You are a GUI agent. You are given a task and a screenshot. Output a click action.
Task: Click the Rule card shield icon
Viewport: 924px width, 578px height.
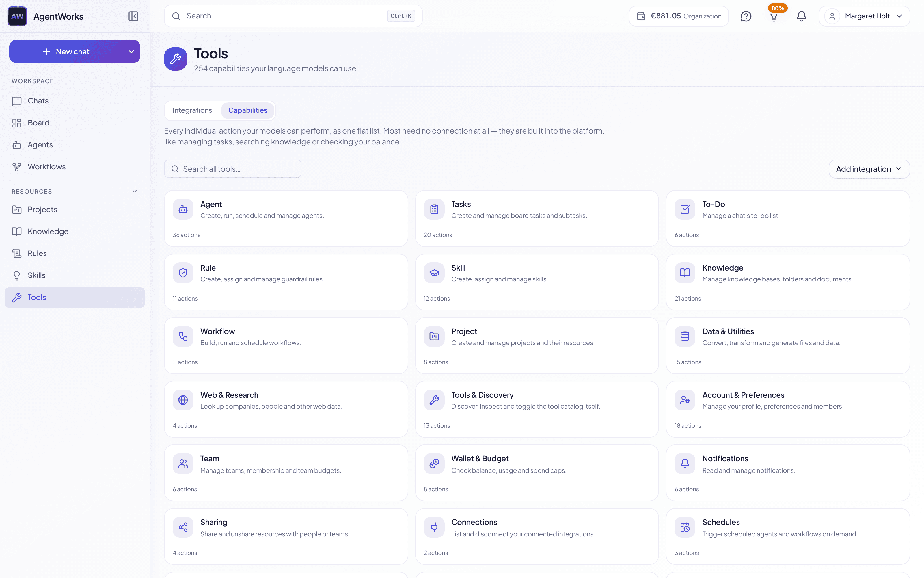click(183, 273)
